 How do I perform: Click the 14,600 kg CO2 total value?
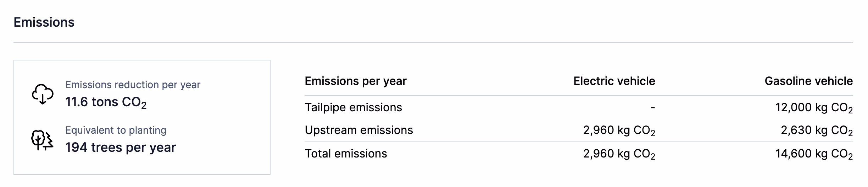(x=814, y=154)
